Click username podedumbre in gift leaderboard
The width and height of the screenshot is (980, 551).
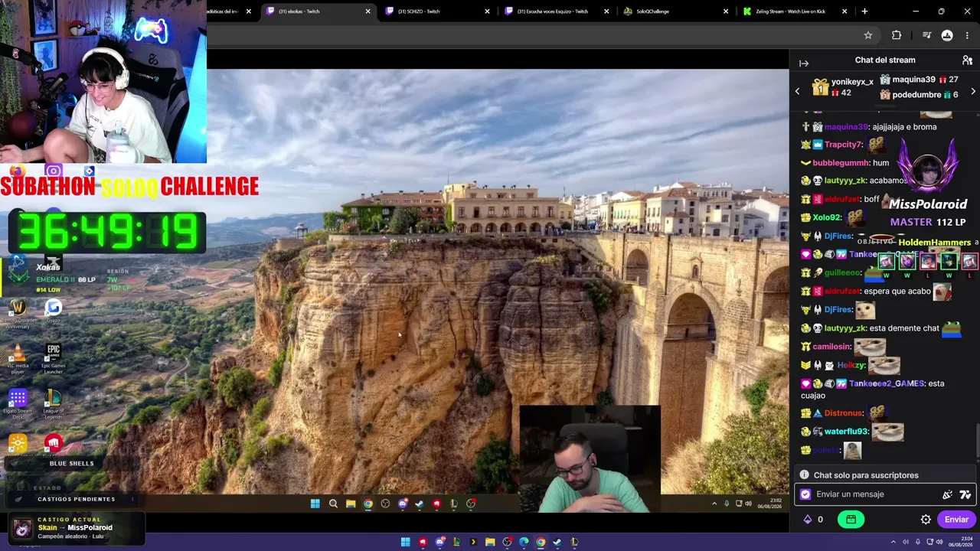point(916,95)
